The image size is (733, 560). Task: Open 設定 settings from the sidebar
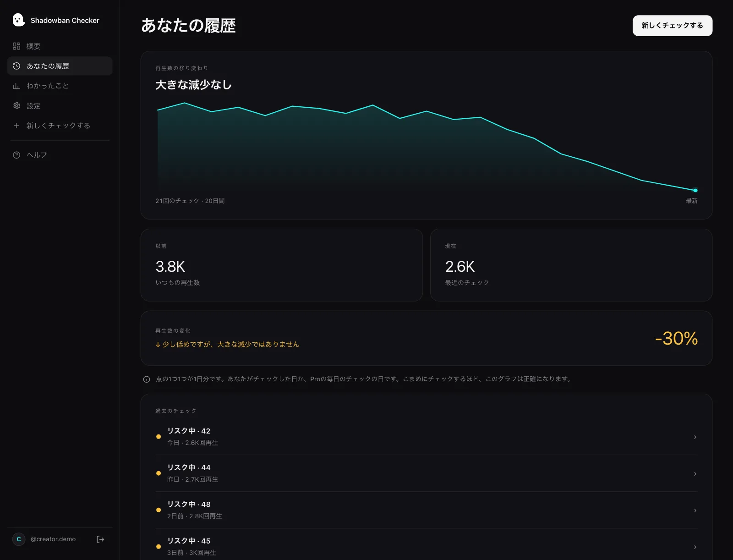[x=60, y=106]
